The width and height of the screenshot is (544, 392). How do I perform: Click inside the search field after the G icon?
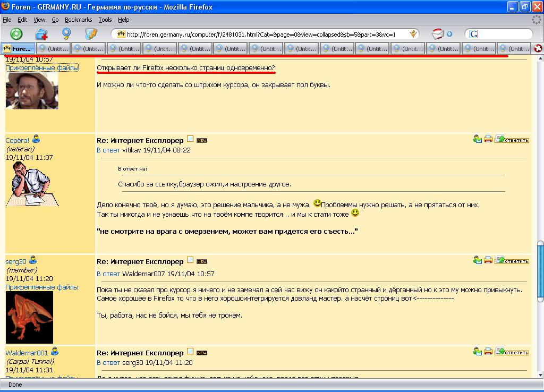505,34
